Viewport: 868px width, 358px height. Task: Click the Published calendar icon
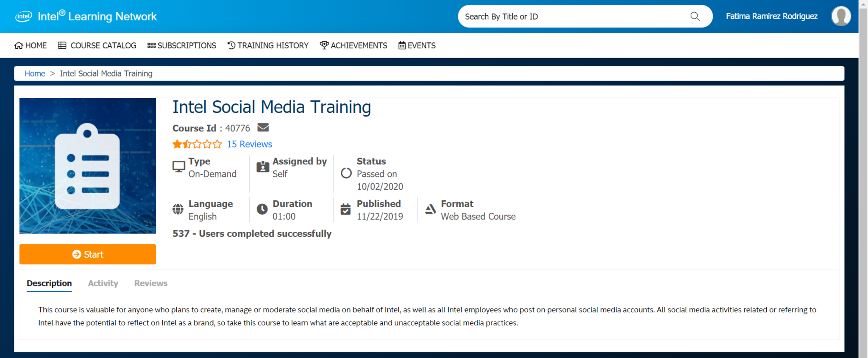click(345, 209)
